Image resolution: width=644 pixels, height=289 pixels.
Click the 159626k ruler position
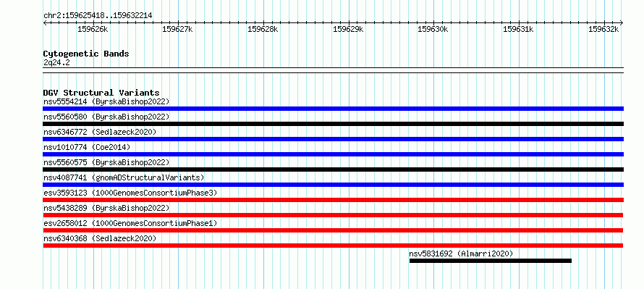[93, 29]
